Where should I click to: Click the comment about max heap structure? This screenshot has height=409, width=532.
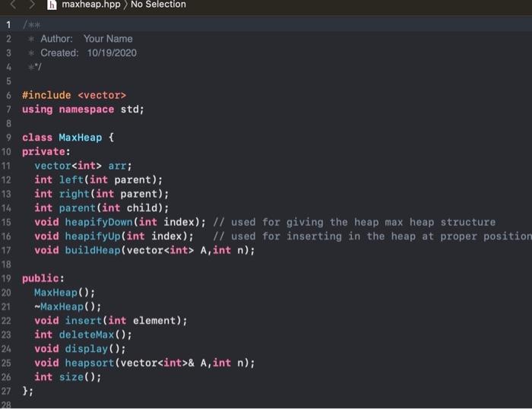coord(354,222)
